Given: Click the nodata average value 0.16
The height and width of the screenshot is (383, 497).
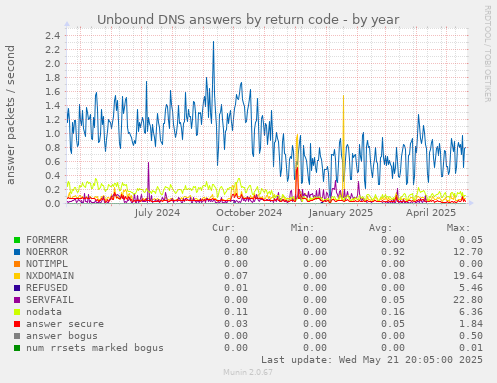Looking at the screenshot, I should [x=393, y=312].
